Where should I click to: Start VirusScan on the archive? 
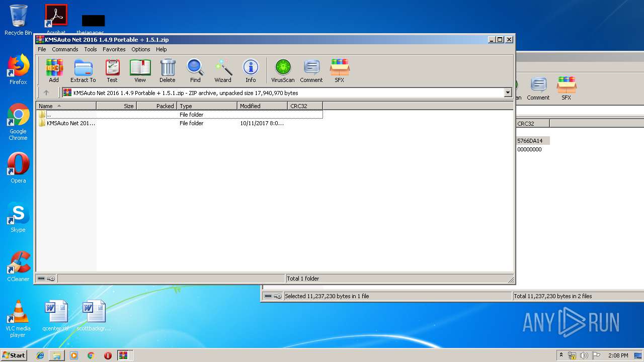[x=283, y=70]
